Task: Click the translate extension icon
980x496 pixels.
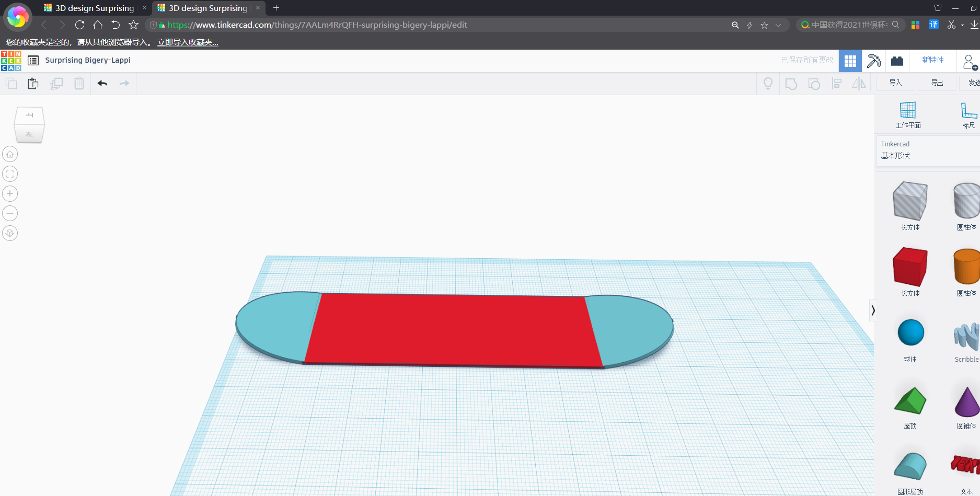Action: click(x=933, y=25)
